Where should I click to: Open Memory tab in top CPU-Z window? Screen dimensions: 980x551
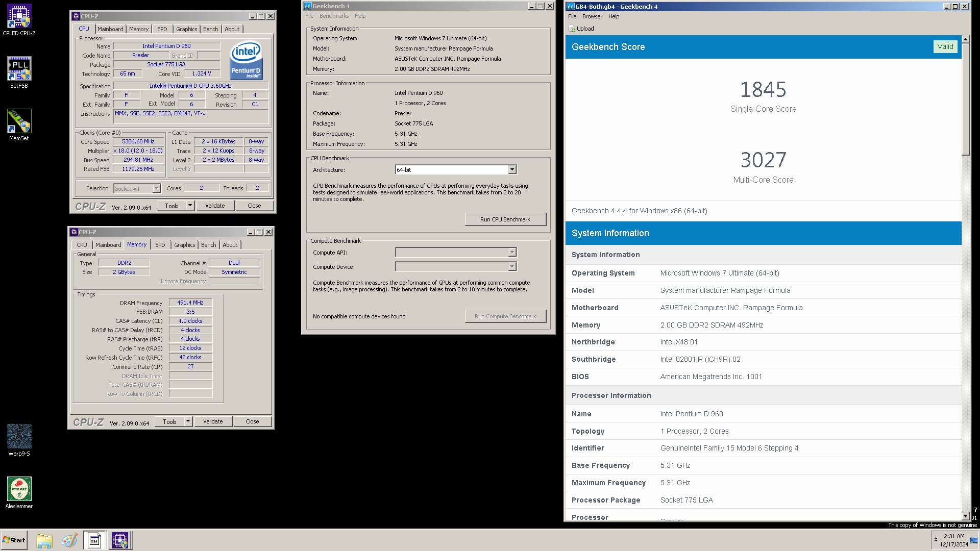pyautogui.click(x=139, y=29)
